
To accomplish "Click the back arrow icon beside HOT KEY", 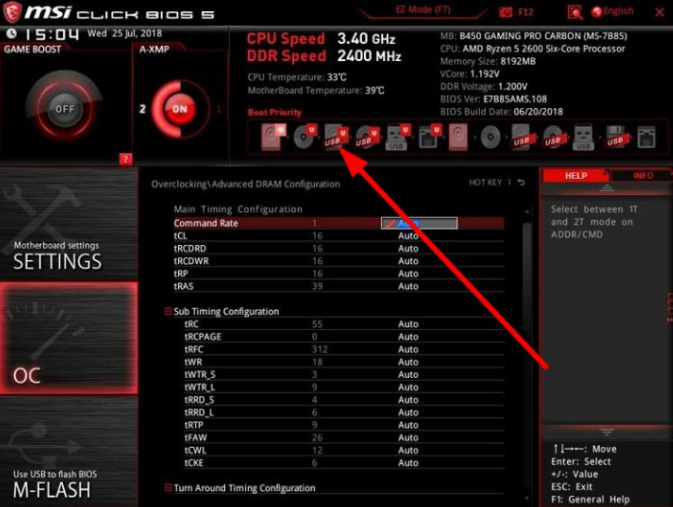I will [x=521, y=182].
